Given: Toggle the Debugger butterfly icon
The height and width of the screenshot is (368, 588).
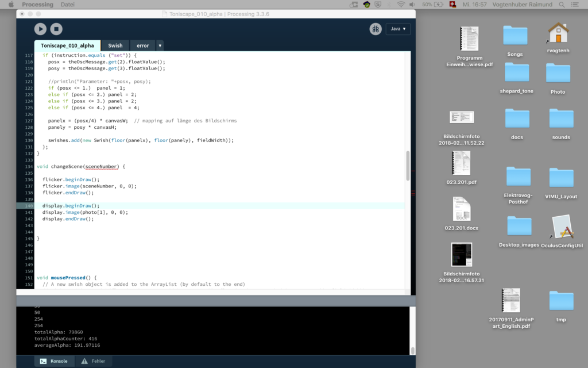Looking at the screenshot, I should [x=376, y=29].
